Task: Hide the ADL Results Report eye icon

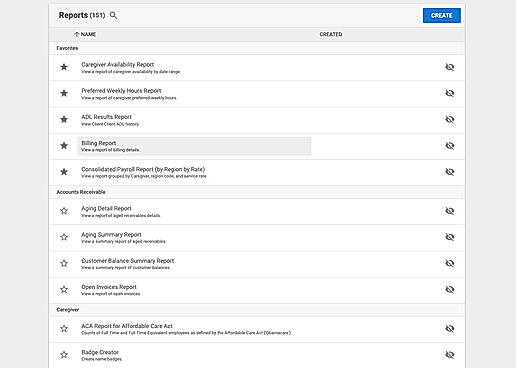Action: pos(450,119)
